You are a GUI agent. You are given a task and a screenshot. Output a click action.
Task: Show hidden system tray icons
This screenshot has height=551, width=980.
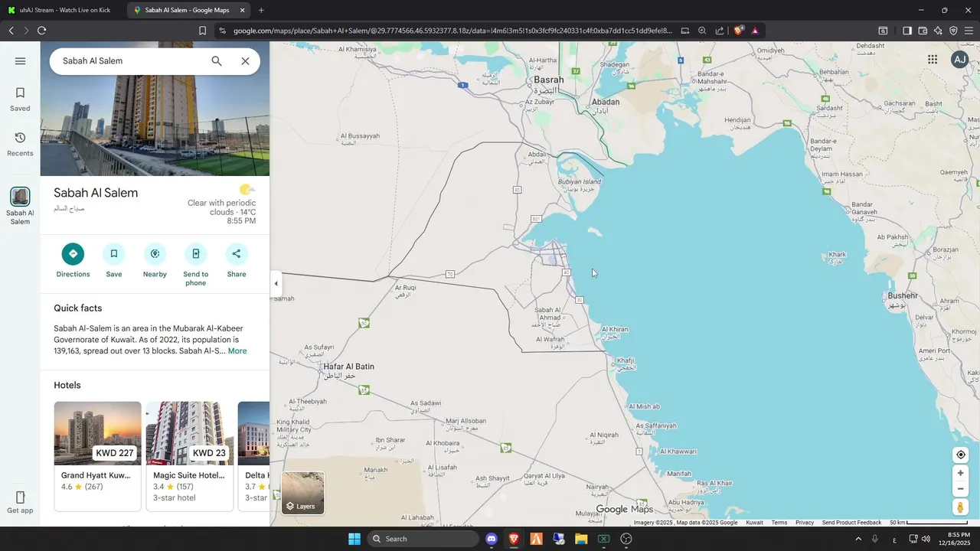pyautogui.click(x=857, y=539)
